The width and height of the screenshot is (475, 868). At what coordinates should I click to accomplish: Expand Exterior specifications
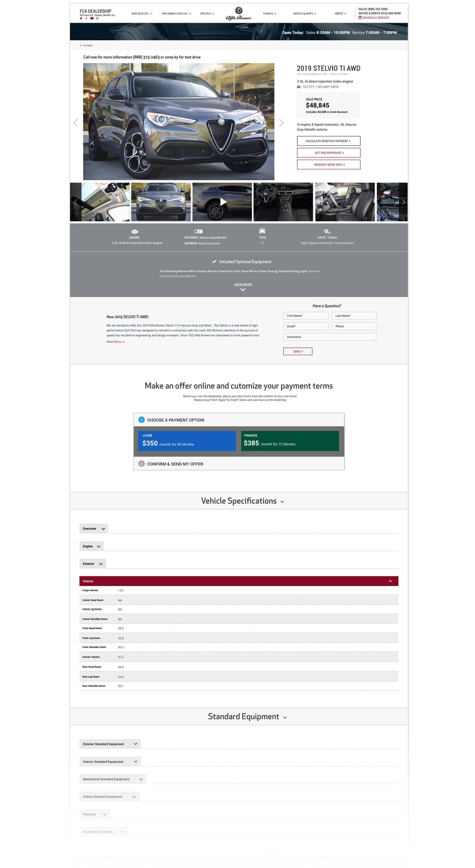93,564
